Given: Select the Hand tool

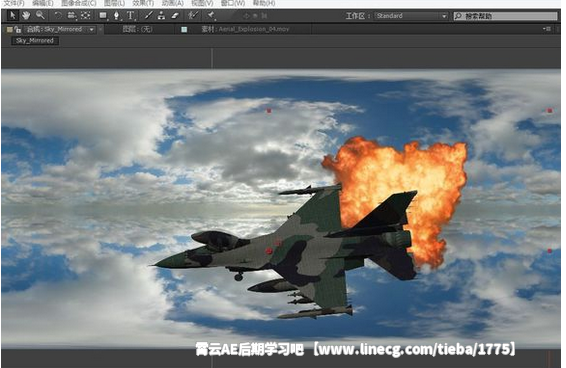Looking at the screenshot, I should pos(26,16).
